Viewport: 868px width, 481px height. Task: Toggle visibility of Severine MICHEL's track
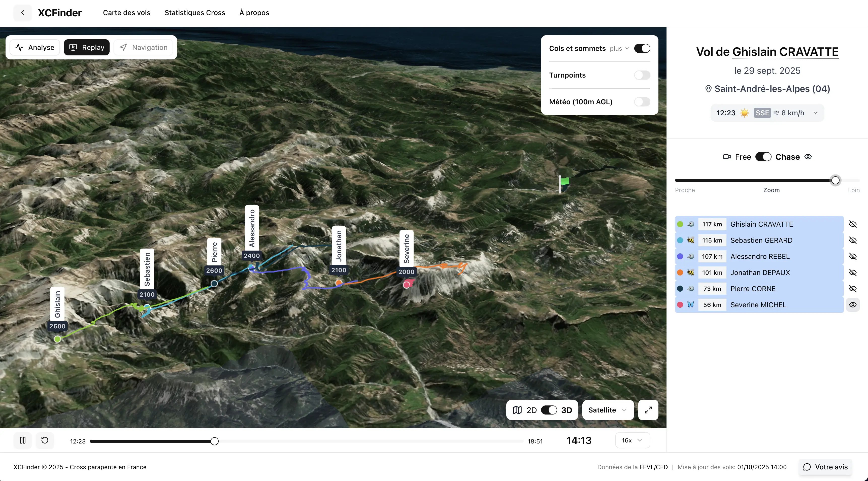[852, 305]
